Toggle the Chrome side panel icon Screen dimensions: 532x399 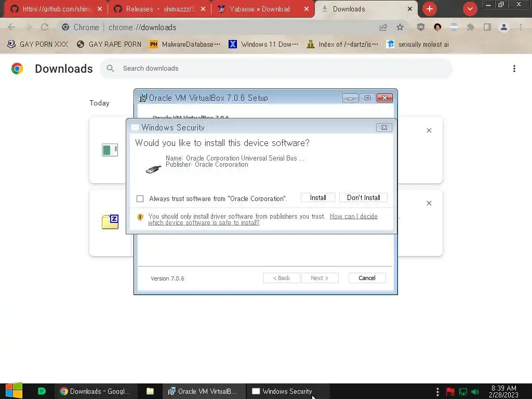487,27
